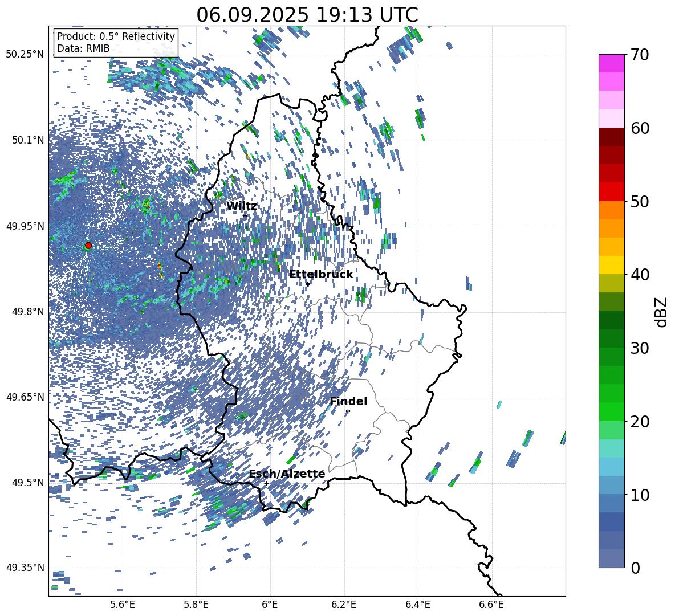The image size is (675, 616).
Task: Click the Ettelbruck city label
Action: click(x=321, y=275)
